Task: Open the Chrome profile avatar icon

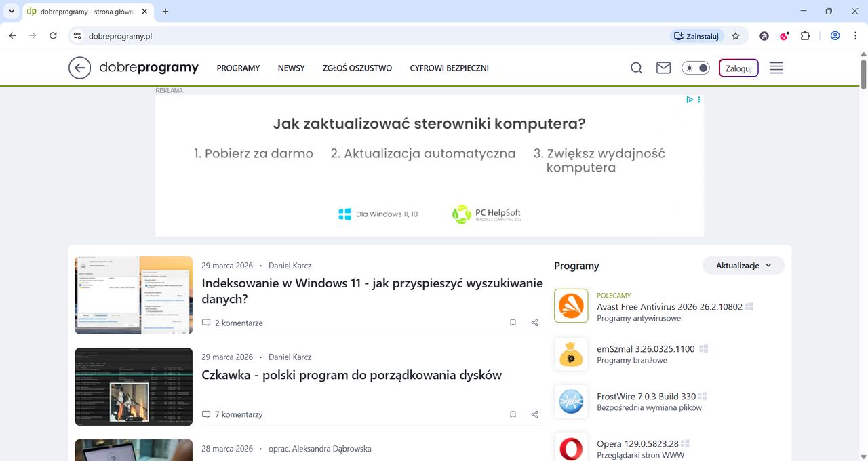Action: click(835, 36)
